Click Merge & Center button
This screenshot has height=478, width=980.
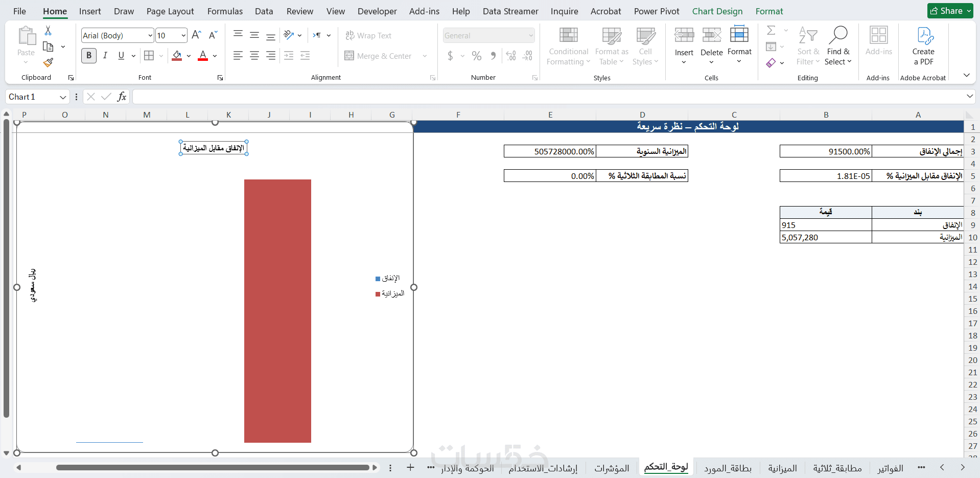pos(378,56)
